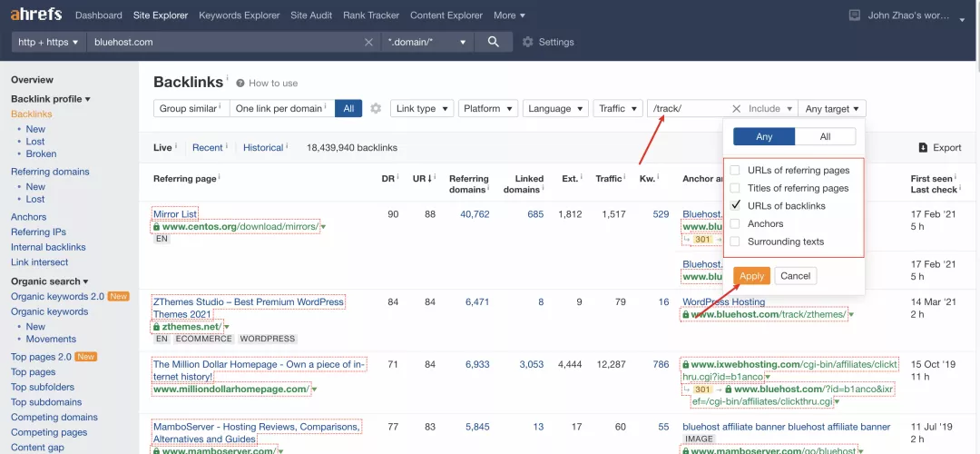Click workspace icon beside John Zhao
Screen dimensions: 980x454
[855, 15]
